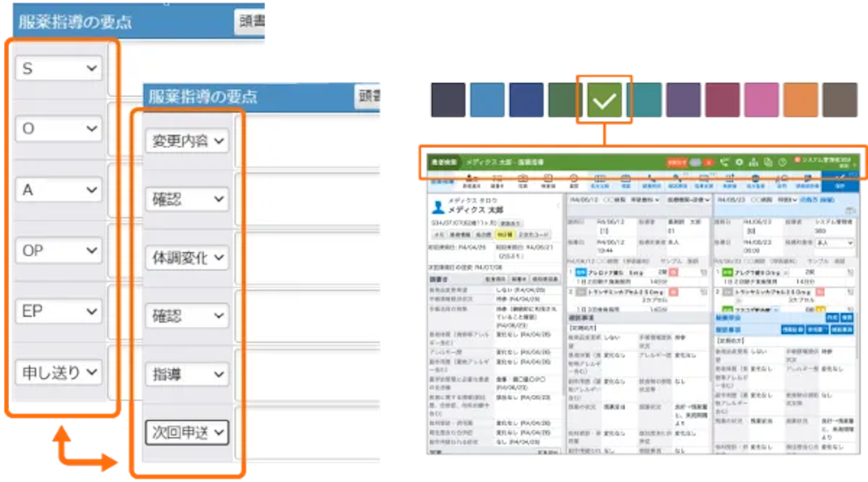Click the text field beside 変更内容
The width and height of the screenshot is (868, 482).
(310, 141)
